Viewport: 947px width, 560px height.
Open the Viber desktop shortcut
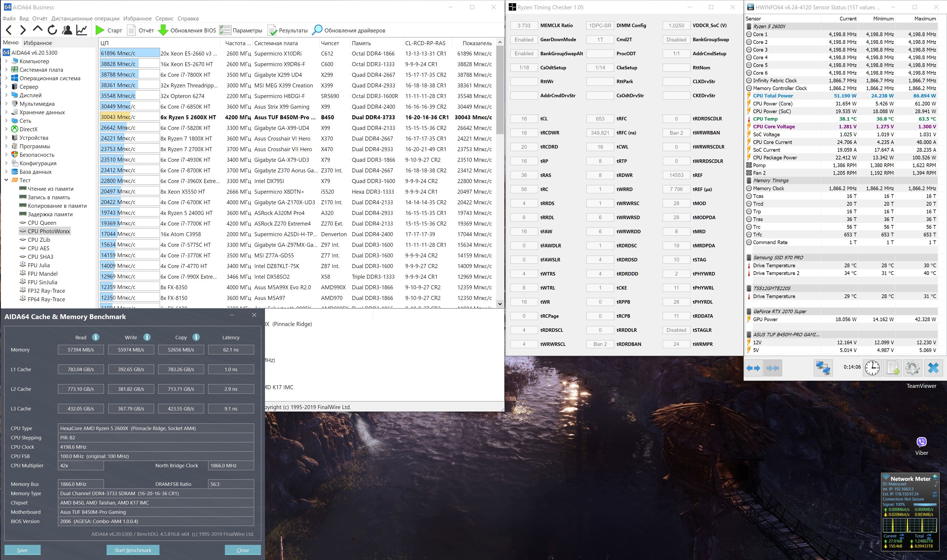click(x=921, y=442)
